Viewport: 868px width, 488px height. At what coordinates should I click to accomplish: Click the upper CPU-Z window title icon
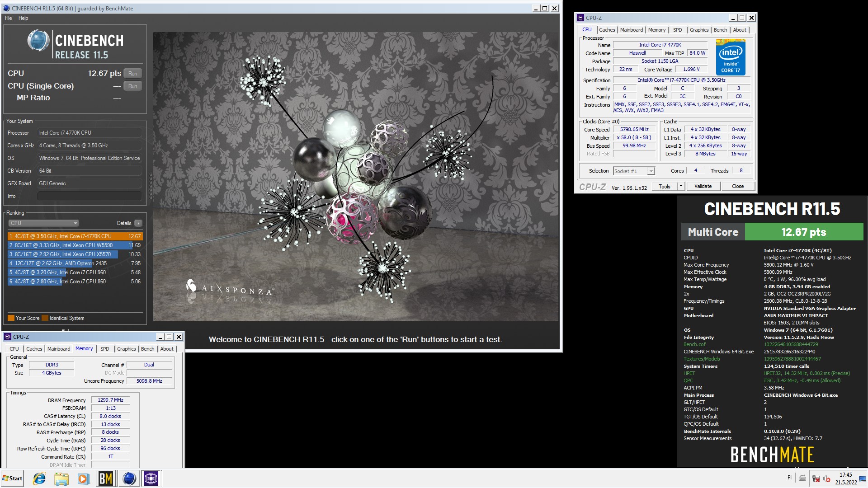click(580, 18)
